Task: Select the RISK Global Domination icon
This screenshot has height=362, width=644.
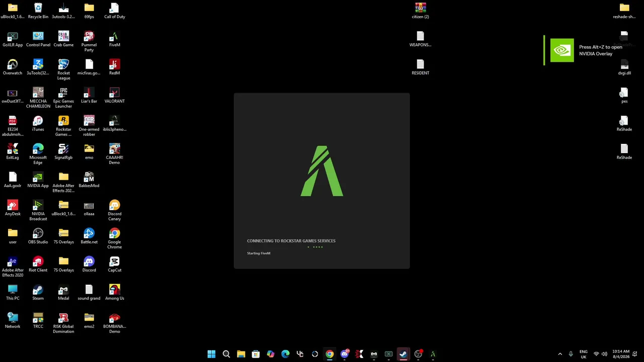Action: (x=63, y=323)
